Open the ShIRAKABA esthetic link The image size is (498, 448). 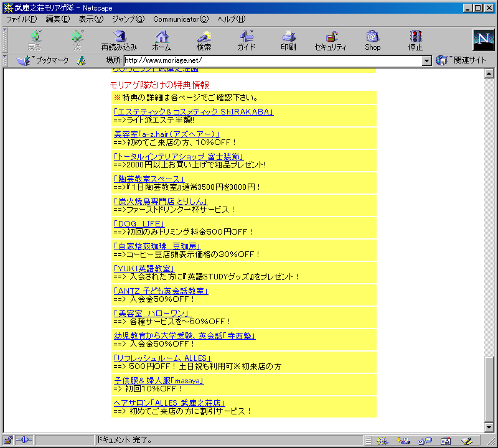[x=194, y=112]
